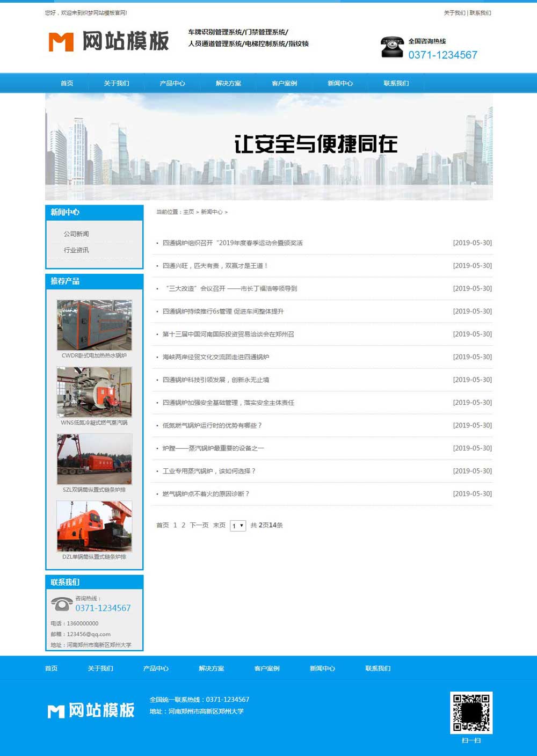Click the DZL单锅筒纵置式链条炉排 product image

tap(94, 527)
